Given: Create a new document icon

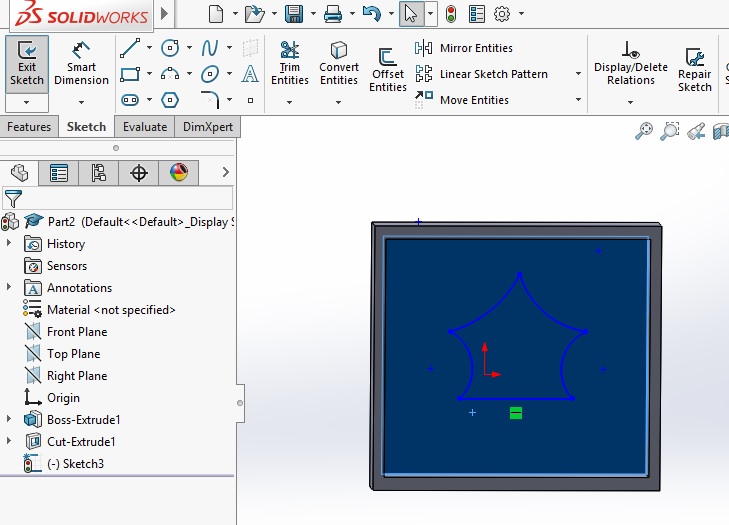Looking at the screenshot, I should click(x=216, y=14).
